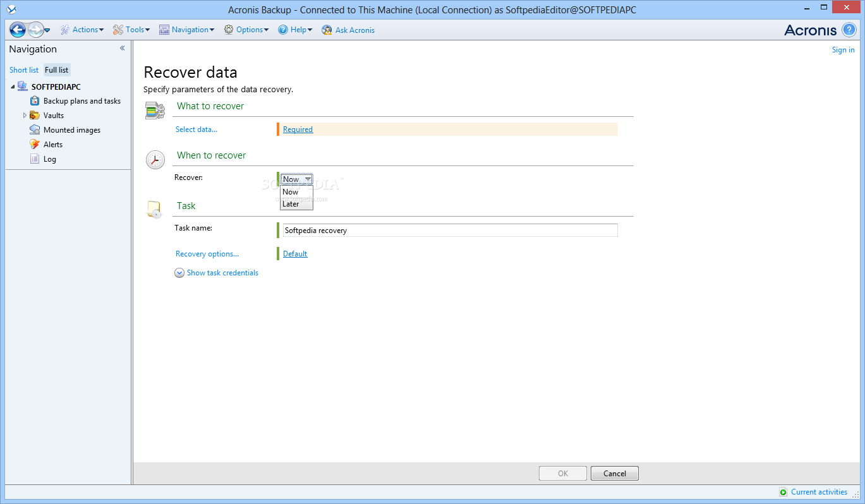Click the Help menu question mark icon

[283, 30]
